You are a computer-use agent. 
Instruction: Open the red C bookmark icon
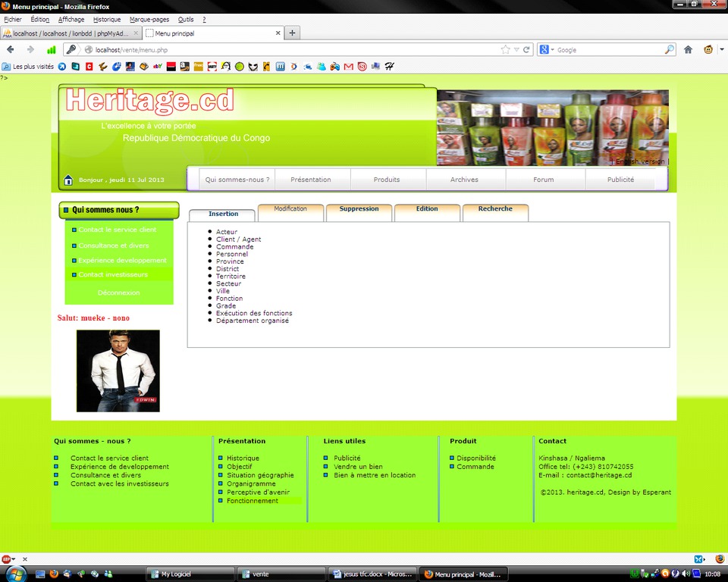(89, 67)
